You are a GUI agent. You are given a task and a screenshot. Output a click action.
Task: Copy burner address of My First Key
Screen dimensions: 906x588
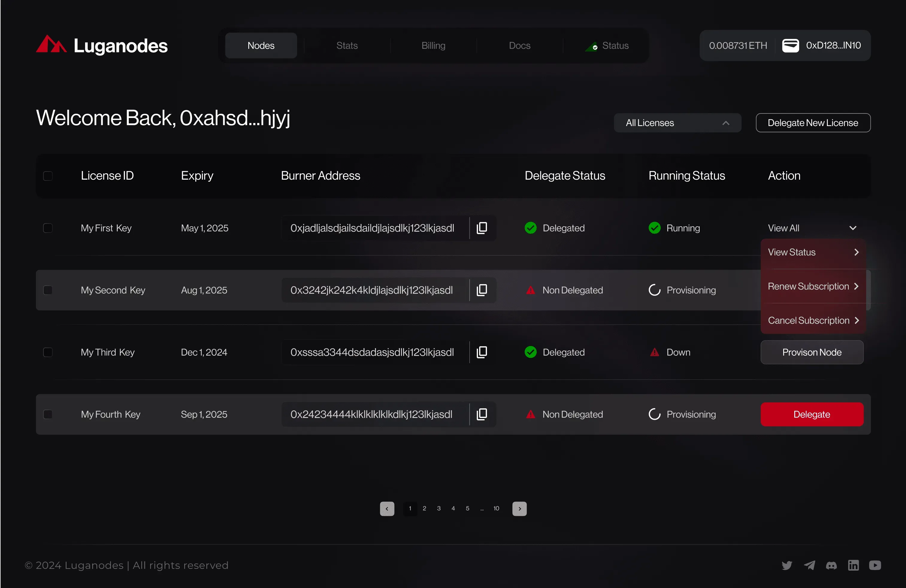tap(482, 228)
